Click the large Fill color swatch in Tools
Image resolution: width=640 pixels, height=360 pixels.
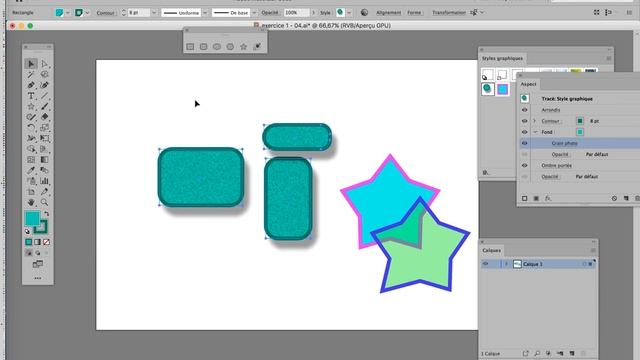pos(32,218)
